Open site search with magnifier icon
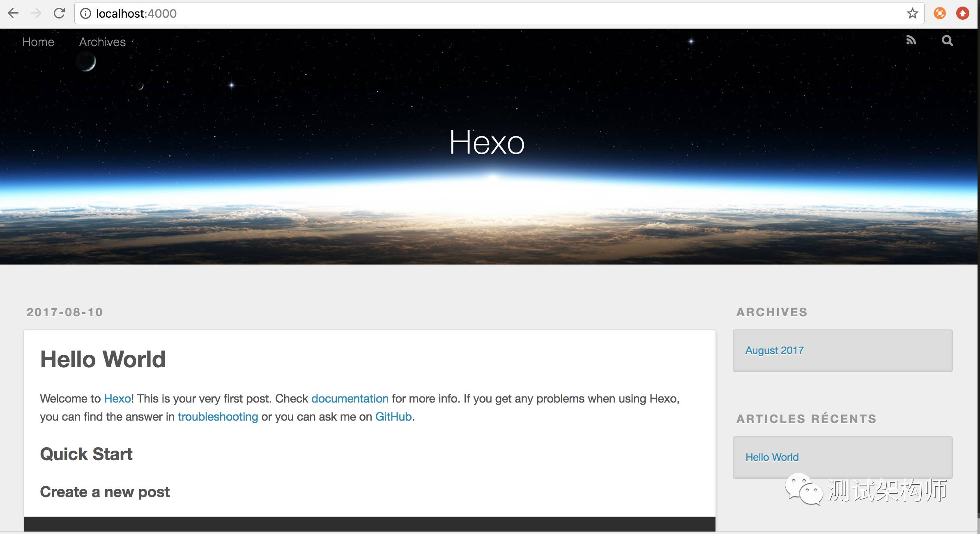980x534 pixels. [947, 40]
